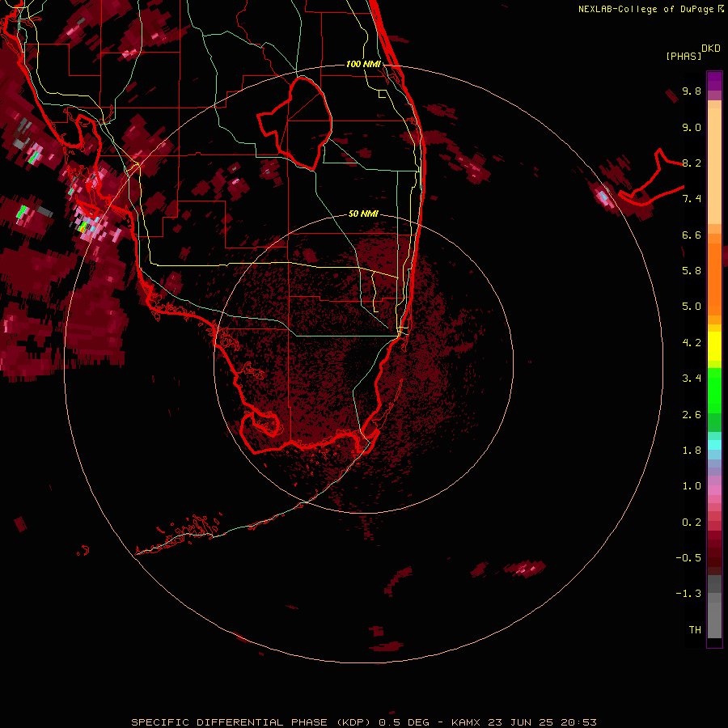Click the cyan segment of the colorbar
The height and width of the screenshot is (728, 728).
[714, 445]
